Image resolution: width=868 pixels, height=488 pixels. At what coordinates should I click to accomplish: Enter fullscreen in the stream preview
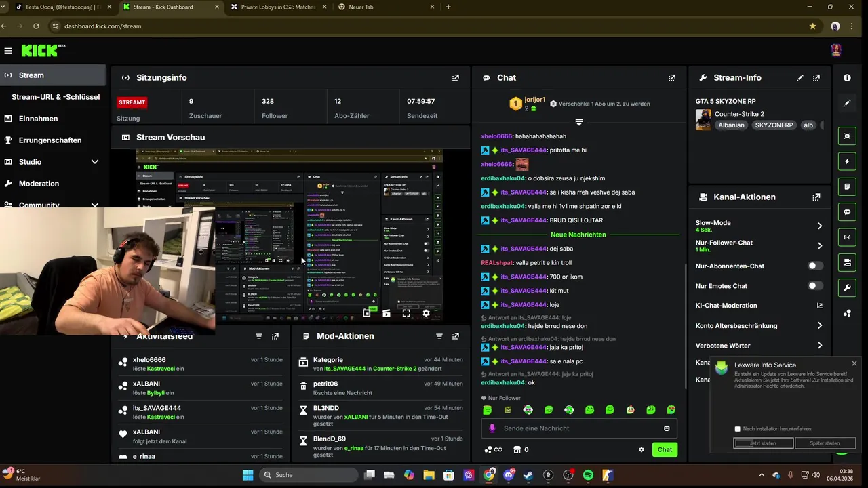click(406, 313)
